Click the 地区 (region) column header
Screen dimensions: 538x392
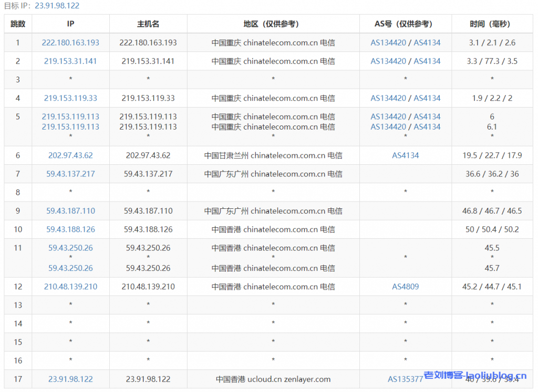[x=273, y=24]
